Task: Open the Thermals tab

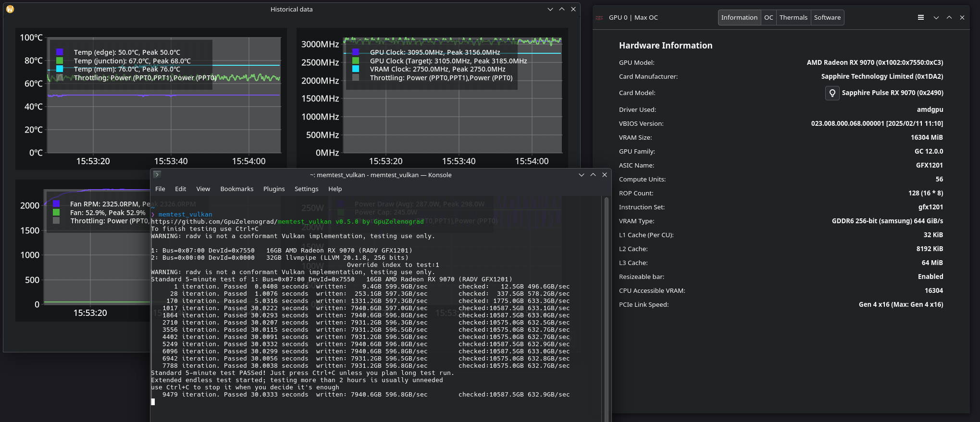Action: pyautogui.click(x=793, y=17)
